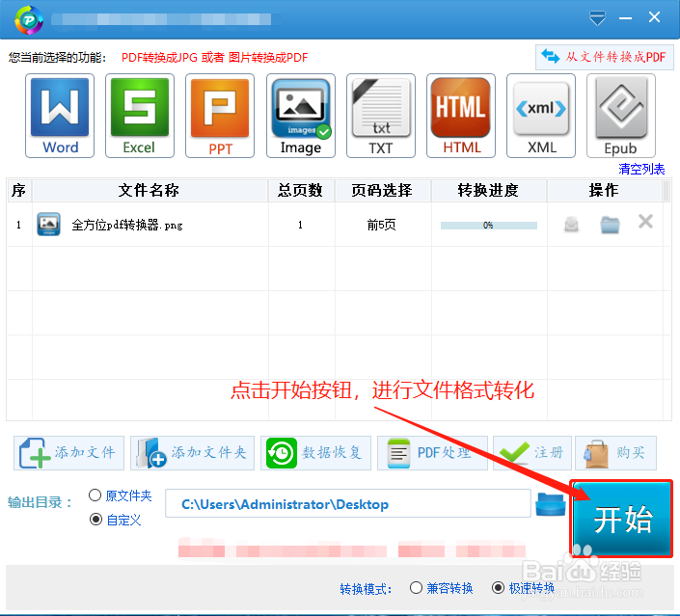Click the 添加文件夹 button
Screen dimensions: 680x616
(x=192, y=452)
